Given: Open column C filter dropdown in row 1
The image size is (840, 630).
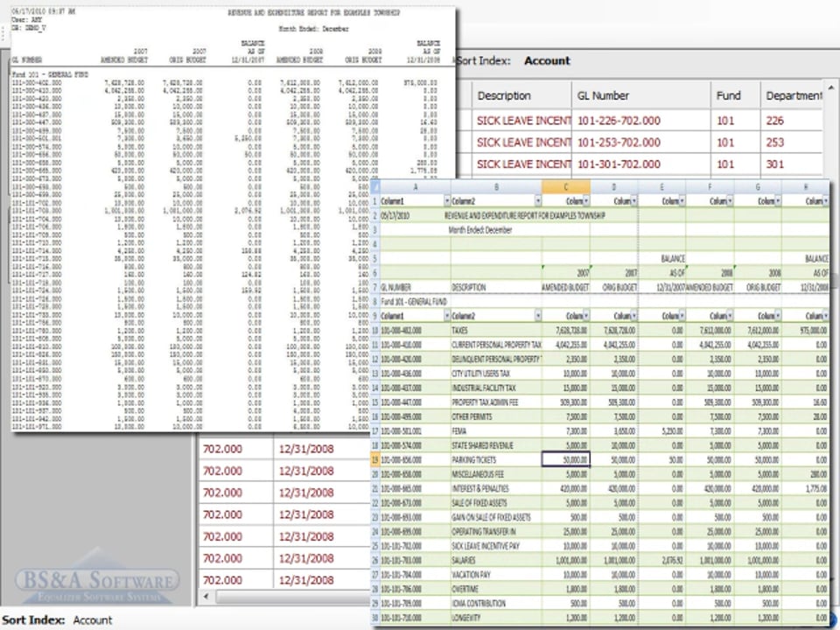Looking at the screenshot, I should pyautogui.click(x=586, y=201).
